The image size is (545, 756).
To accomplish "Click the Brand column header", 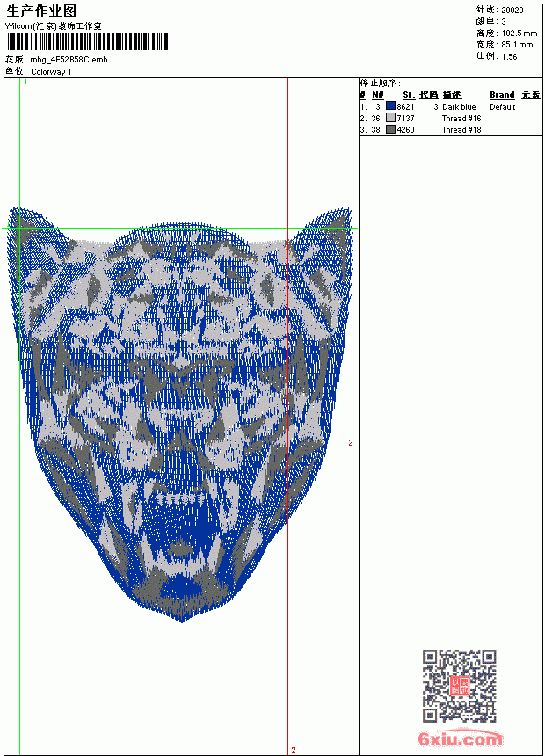I will pyautogui.click(x=502, y=95).
